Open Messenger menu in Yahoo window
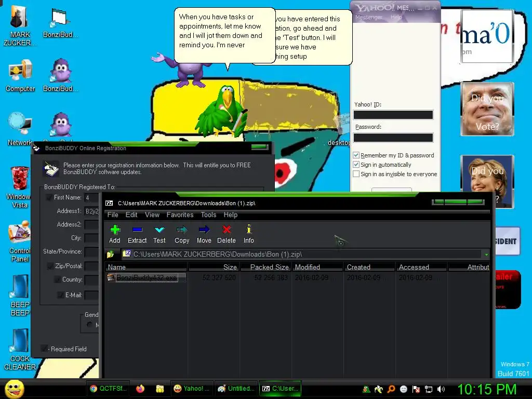This screenshot has width=532, height=399. (x=368, y=17)
